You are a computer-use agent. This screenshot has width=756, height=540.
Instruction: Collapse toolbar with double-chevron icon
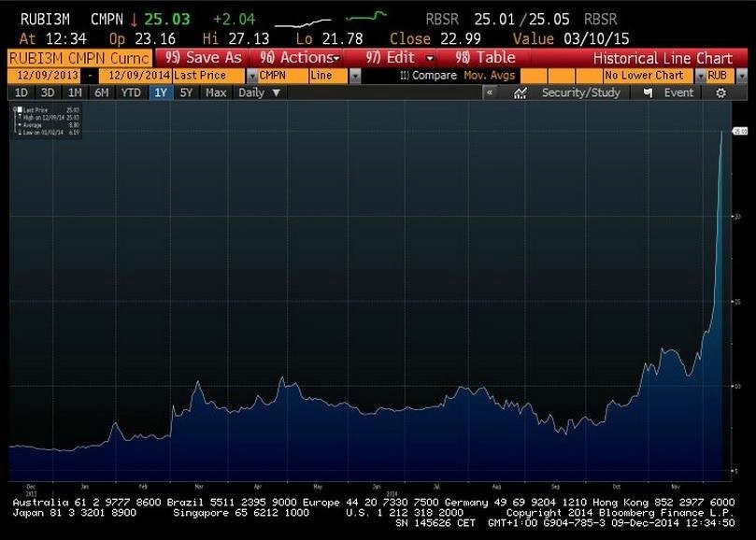point(490,92)
